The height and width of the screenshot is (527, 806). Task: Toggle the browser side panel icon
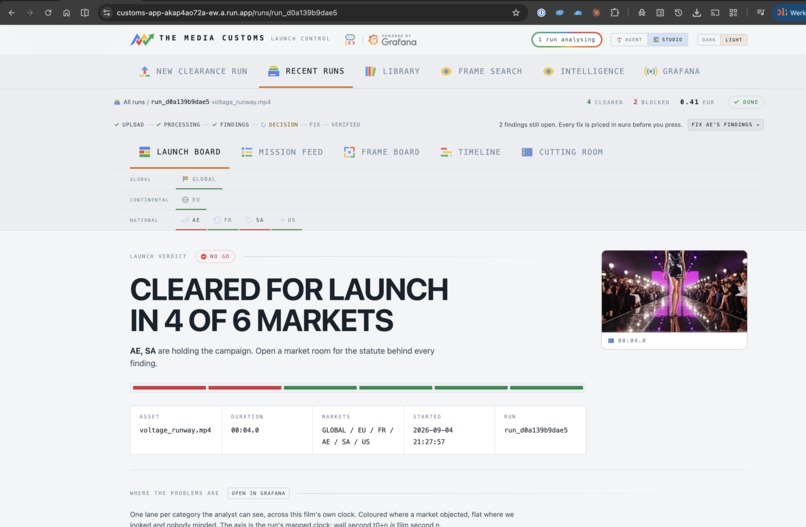(85, 12)
